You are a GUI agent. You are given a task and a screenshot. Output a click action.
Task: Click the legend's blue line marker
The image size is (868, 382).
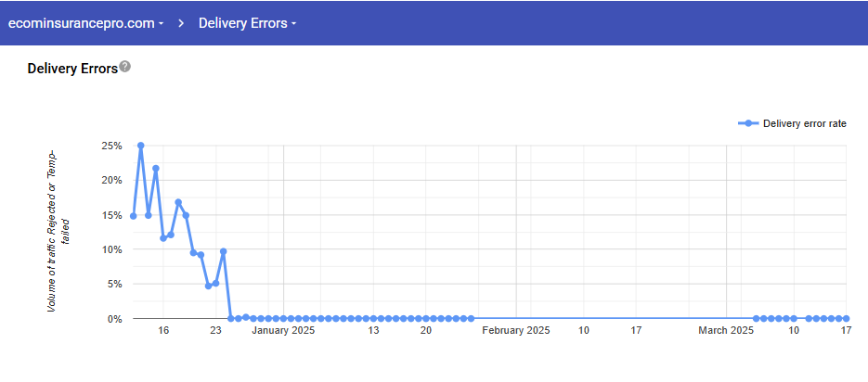tap(747, 123)
